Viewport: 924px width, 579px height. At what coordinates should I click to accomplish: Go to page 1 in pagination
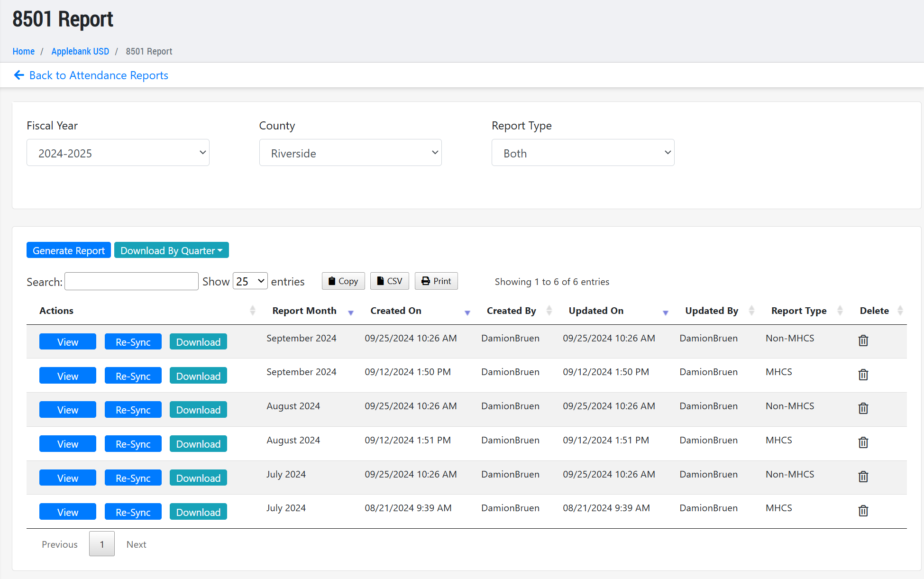(101, 544)
